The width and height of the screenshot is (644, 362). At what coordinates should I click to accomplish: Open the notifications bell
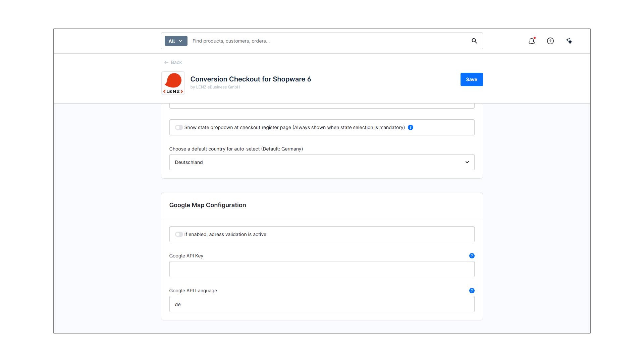coord(532,41)
